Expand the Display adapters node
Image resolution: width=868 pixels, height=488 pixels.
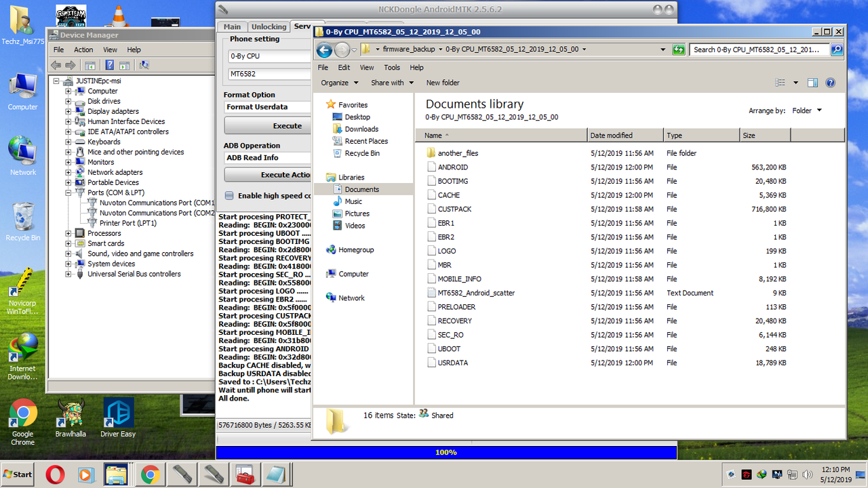68,111
